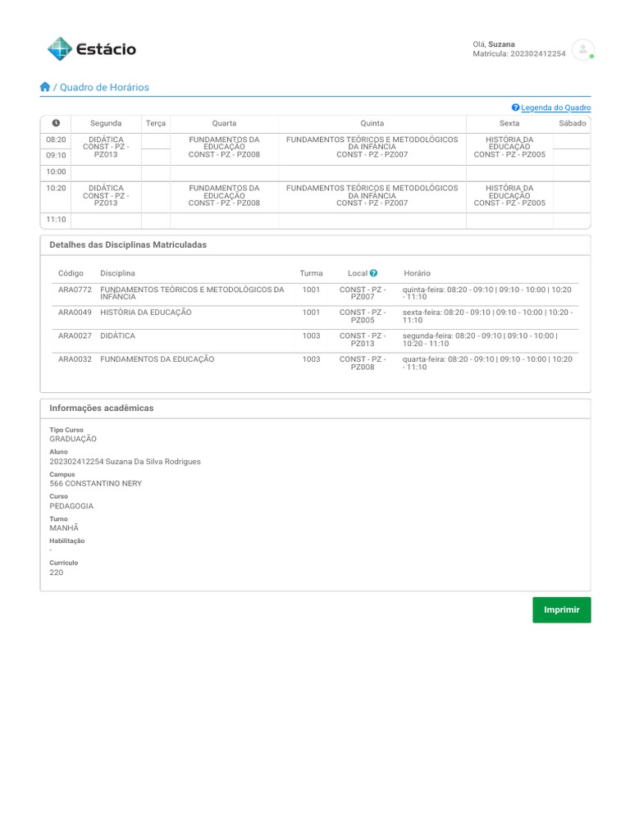Image resolution: width=630 pixels, height=840 pixels.
Task: Click the Imprimir button
Action: tap(561, 609)
